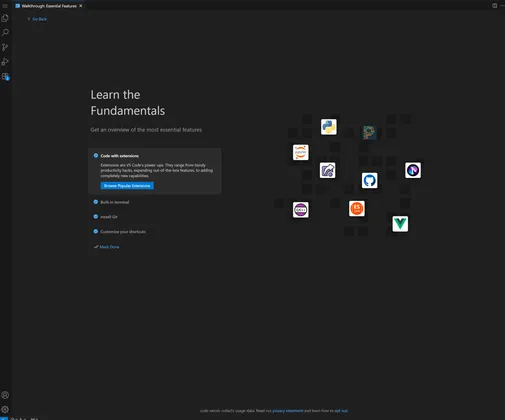The height and width of the screenshot is (420, 505).
Task: Open the Manage gear icon
Action: coord(5,410)
